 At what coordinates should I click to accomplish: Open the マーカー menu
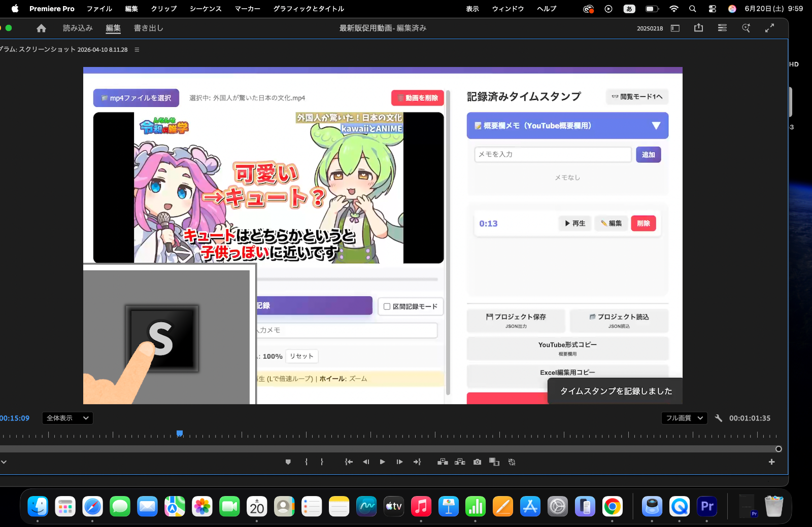(248, 9)
